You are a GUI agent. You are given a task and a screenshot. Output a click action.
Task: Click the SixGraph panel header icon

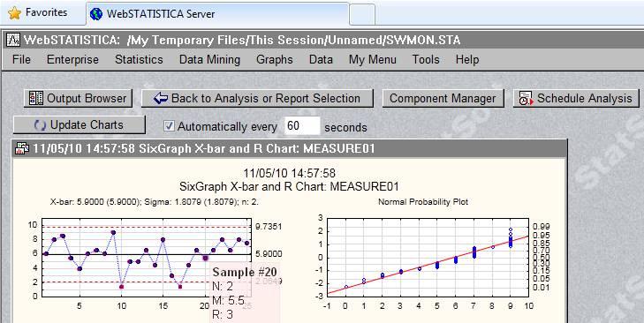tap(21, 148)
